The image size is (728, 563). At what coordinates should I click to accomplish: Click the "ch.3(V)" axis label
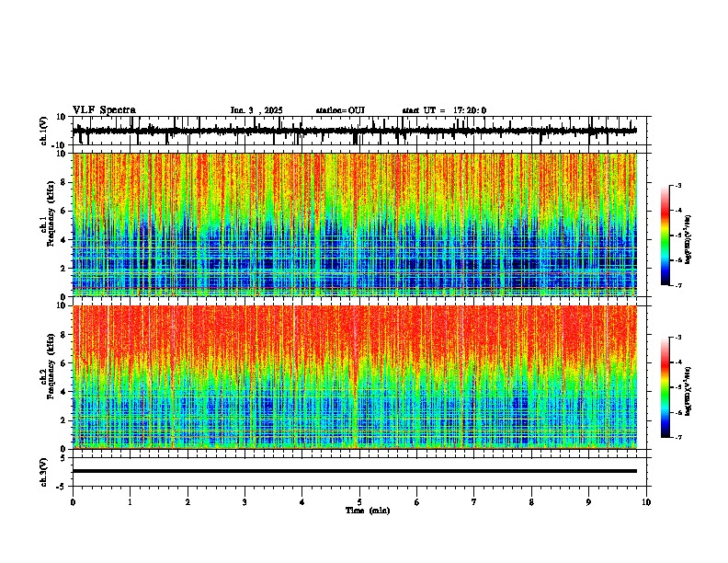point(44,472)
